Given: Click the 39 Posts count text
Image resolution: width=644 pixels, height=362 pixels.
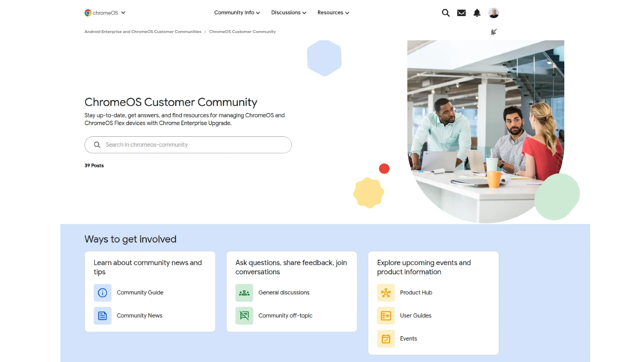Looking at the screenshot, I should pos(94,166).
